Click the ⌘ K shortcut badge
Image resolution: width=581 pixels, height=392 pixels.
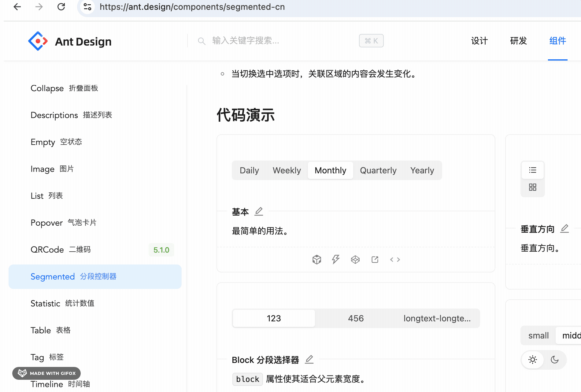tap(371, 41)
